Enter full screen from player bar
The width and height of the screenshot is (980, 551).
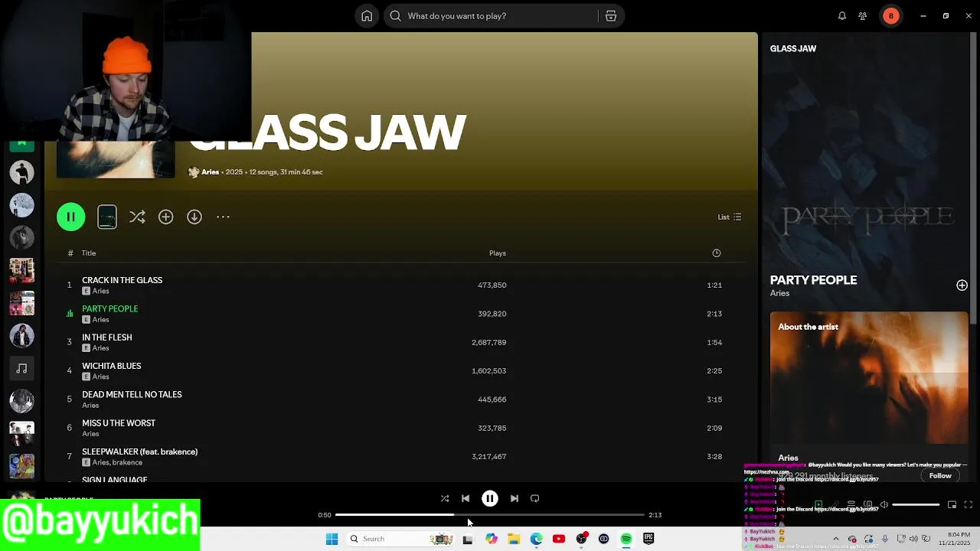pyautogui.click(x=968, y=504)
